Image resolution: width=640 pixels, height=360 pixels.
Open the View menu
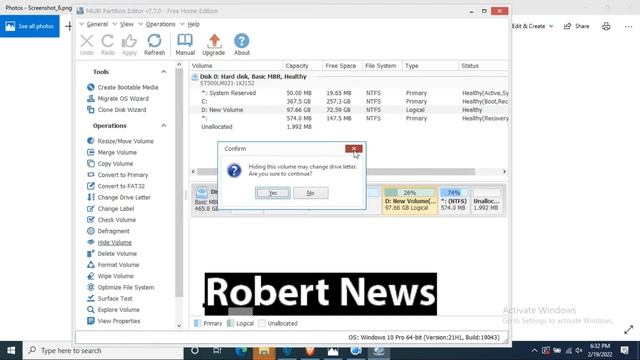pos(127,24)
